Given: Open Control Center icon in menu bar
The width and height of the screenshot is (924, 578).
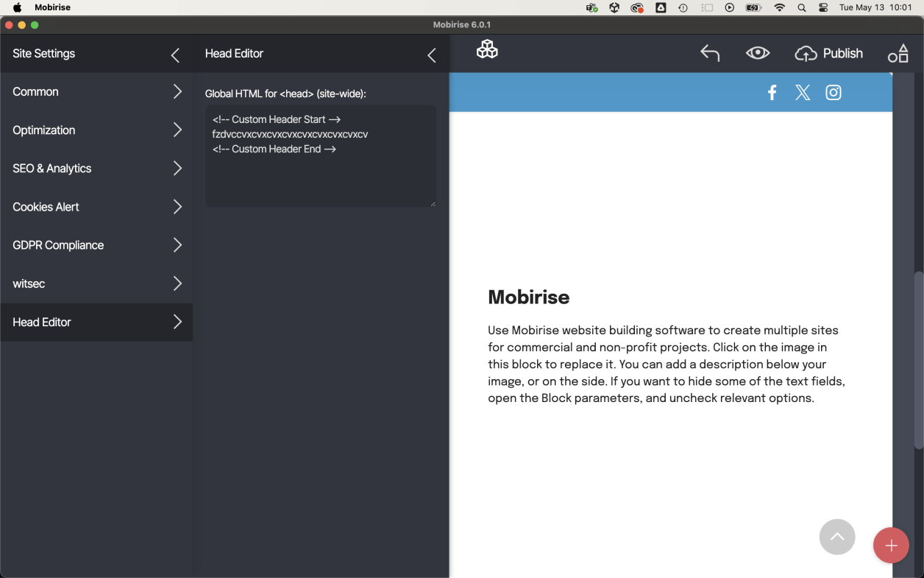Looking at the screenshot, I should pos(823,7).
